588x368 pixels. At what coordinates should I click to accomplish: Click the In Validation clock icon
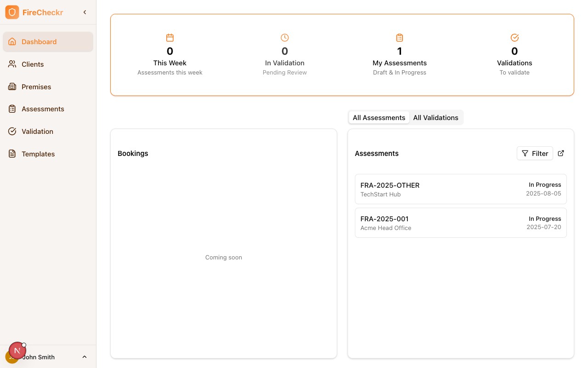pos(285,38)
